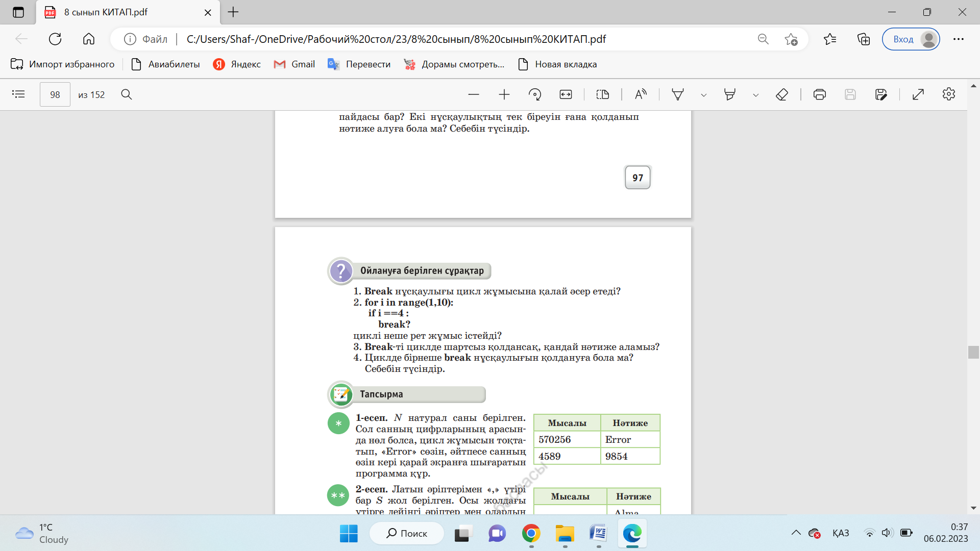Open the PDF table of contents sidebar
Image resolution: width=980 pixels, height=551 pixels.
(18, 94)
